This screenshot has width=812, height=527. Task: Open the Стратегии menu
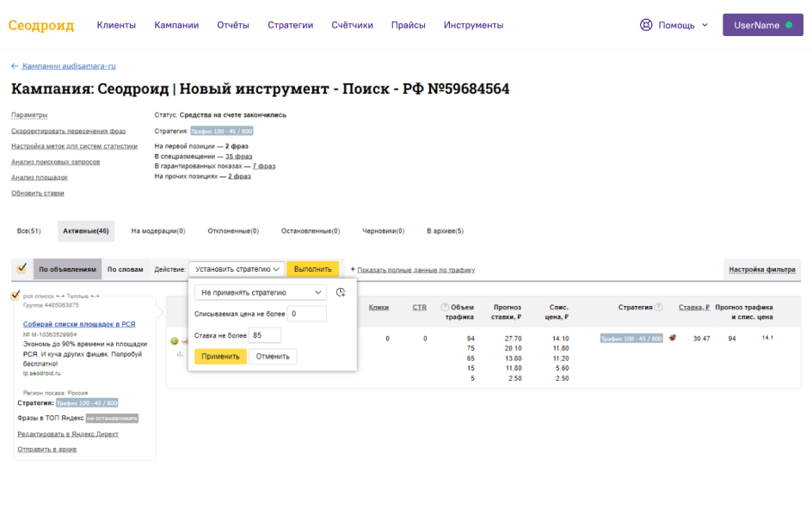[290, 25]
